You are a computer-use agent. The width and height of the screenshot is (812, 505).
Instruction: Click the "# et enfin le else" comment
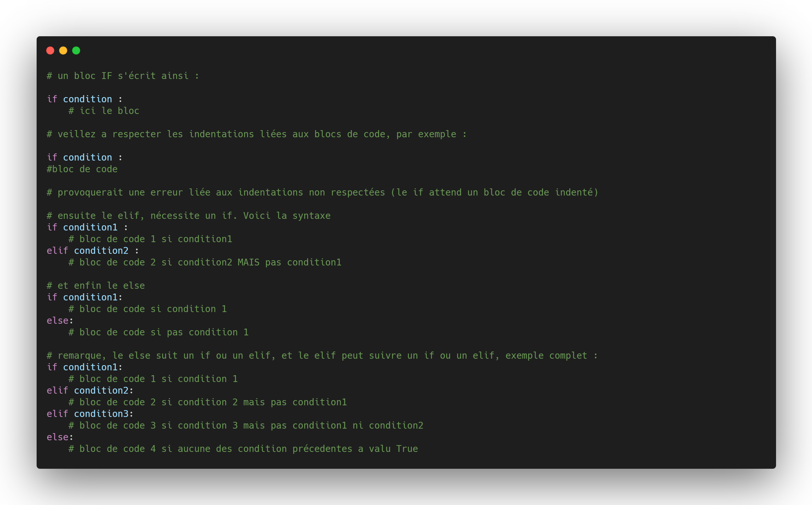click(x=96, y=286)
